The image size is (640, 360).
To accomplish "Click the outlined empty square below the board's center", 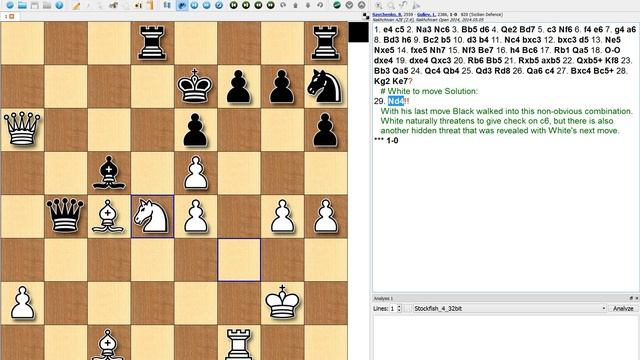I will (x=239, y=260).
